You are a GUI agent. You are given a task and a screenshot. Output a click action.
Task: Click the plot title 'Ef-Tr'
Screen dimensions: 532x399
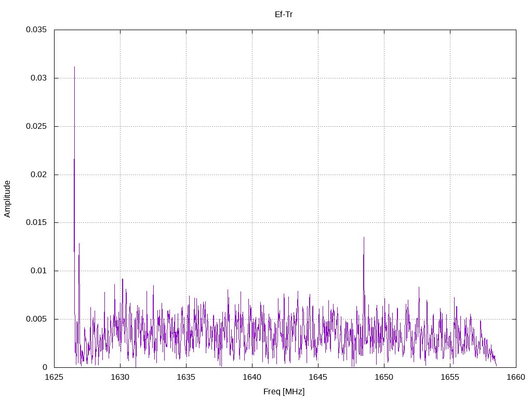click(283, 15)
